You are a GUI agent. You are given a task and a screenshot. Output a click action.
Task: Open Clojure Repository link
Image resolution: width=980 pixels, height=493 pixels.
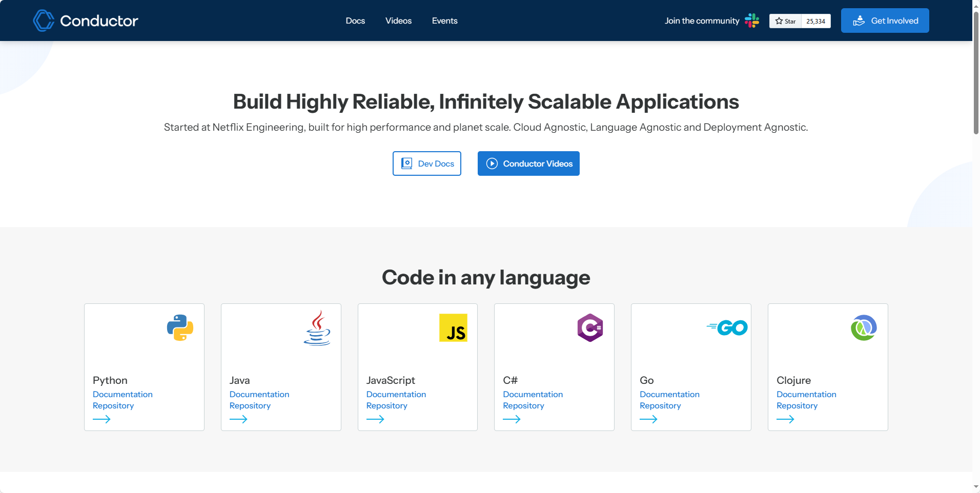[x=797, y=405]
